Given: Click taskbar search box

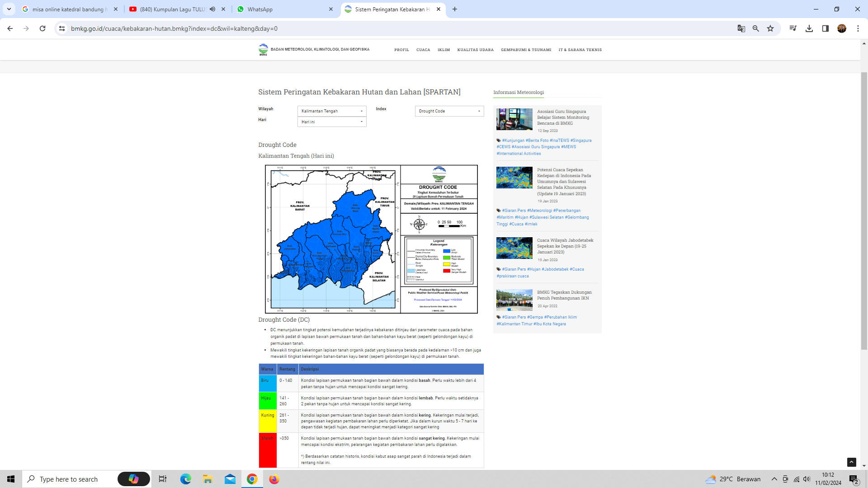Looking at the screenshot, I should tap(69, 479).
